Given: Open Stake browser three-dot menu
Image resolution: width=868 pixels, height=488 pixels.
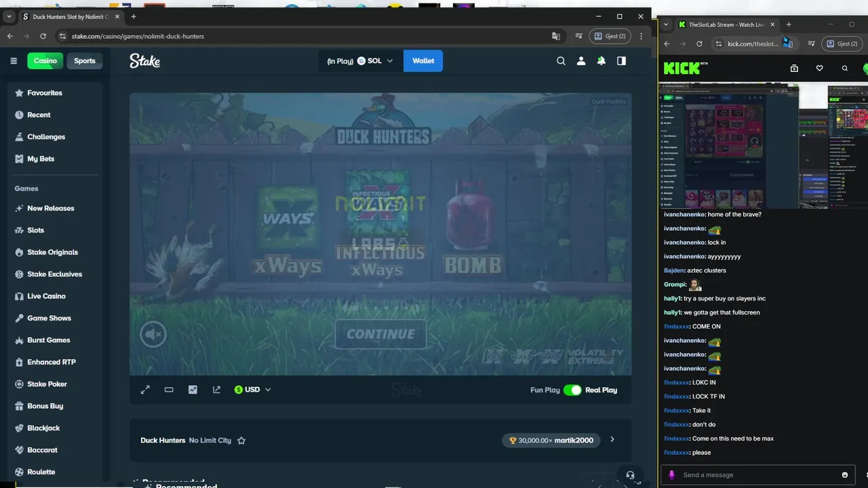Looking at the screenshot, I should [642, 36].
